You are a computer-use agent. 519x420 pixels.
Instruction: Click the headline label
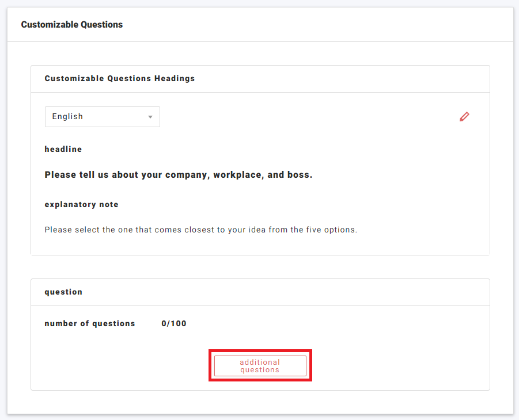click(x=63, y=149)
